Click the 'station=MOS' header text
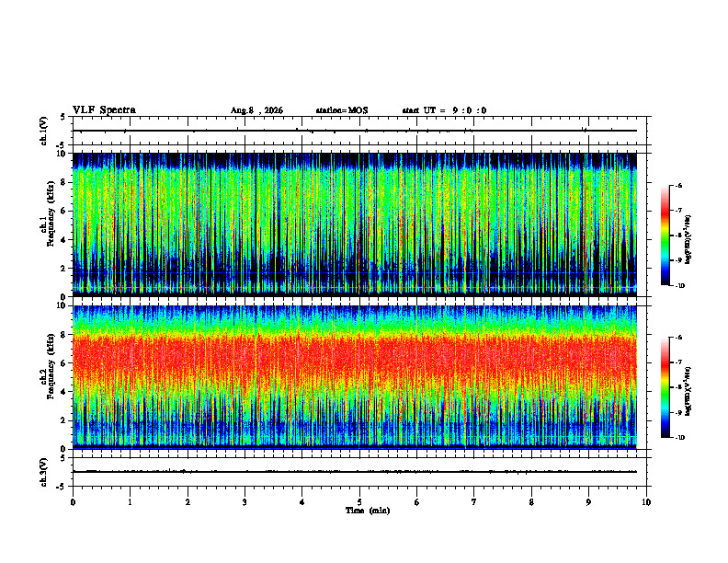The width and height of the screenshot is (728, 563). click(342, 110)
